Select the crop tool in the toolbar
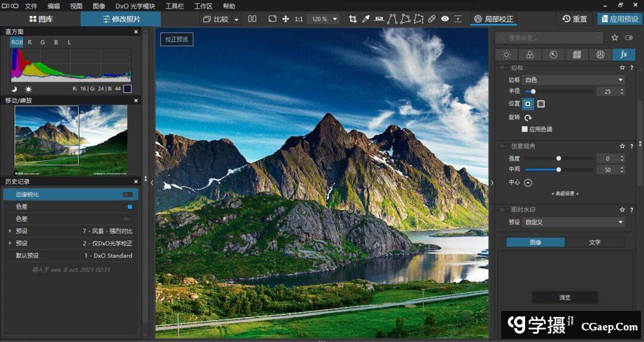The width and height of the screenshot is (644, 342). tap(353, 19)
